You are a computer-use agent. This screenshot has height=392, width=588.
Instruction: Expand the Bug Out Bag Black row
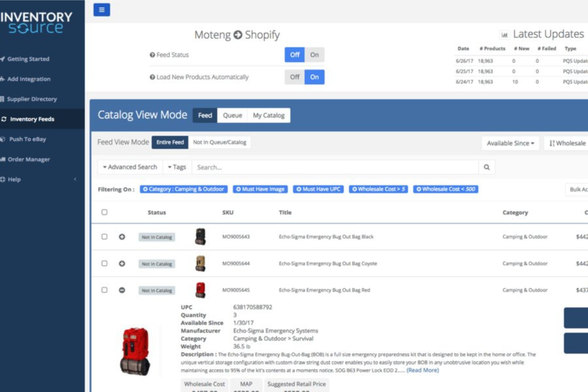tap(122, 237)
